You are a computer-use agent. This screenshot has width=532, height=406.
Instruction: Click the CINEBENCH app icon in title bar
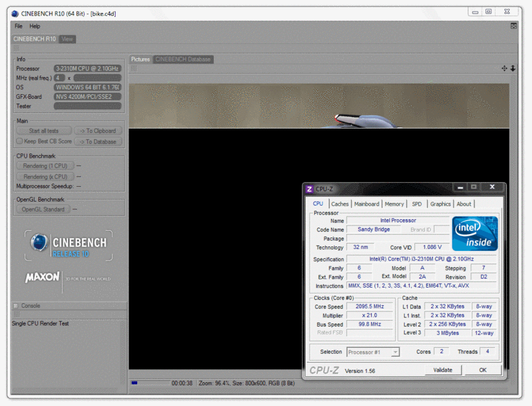(15, 14)
